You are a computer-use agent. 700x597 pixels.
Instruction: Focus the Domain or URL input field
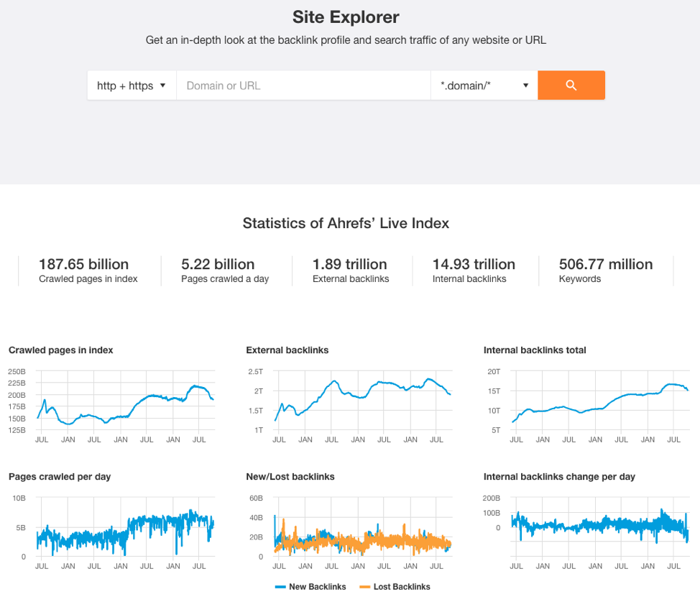click(303, 86)
